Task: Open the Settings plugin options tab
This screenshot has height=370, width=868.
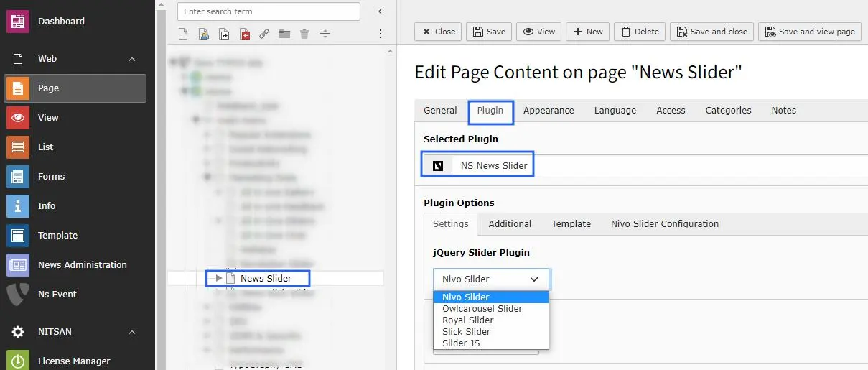Action: pos(451,224)
